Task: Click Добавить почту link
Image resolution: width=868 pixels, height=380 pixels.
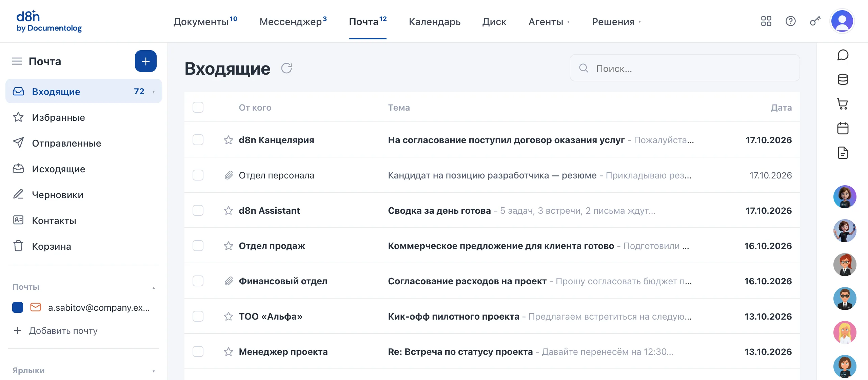Action: (56, 330)
